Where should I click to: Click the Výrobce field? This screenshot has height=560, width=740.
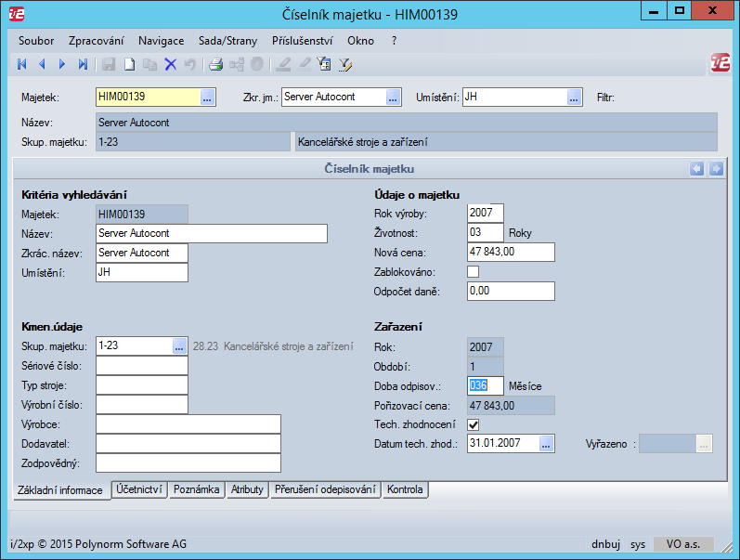pos(188,424)
